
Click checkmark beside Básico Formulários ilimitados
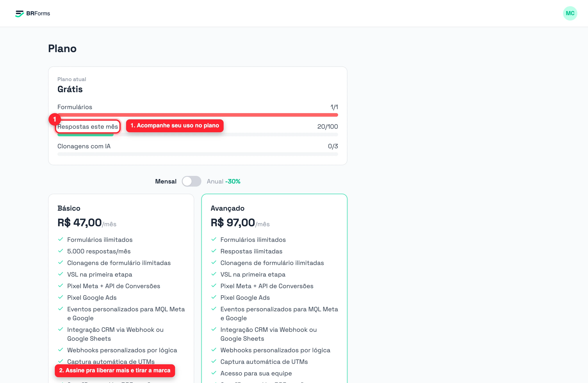(61, 239)
